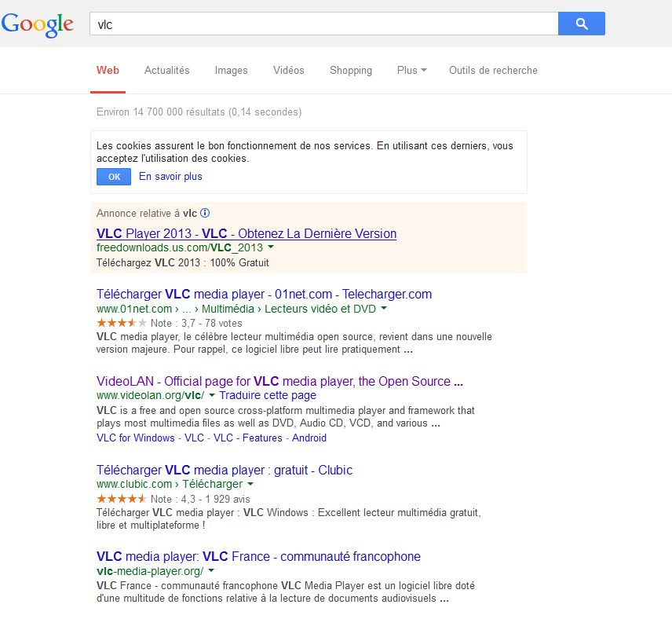Open the 'VLC Player 2013' ad link
672x619 pixels.
point(247,233)
